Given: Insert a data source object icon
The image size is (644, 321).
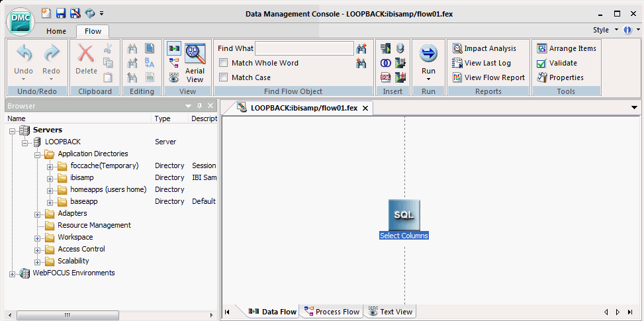Looking at the screenshot, I should [x=386, y=48].
